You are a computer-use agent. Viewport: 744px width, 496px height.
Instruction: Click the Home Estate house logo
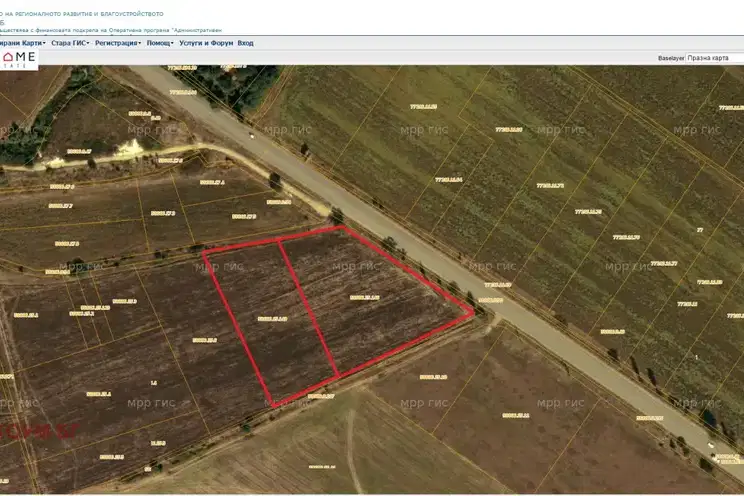[19, 59]
